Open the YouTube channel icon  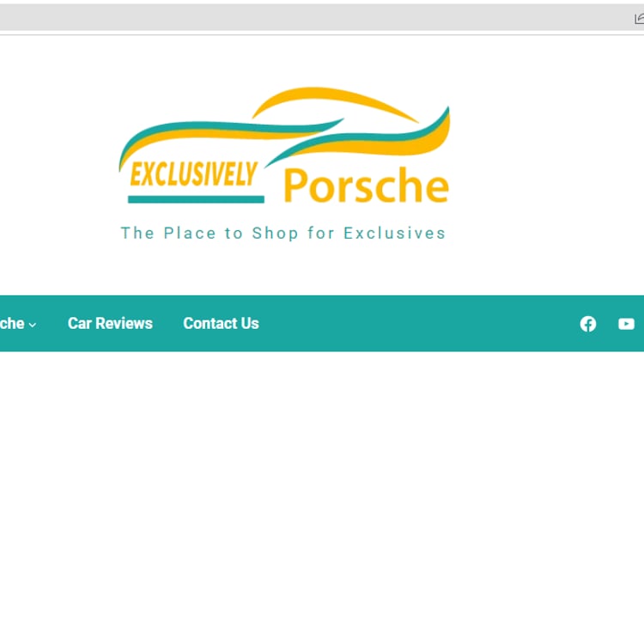pyautogui.click(x=626, y=324)
